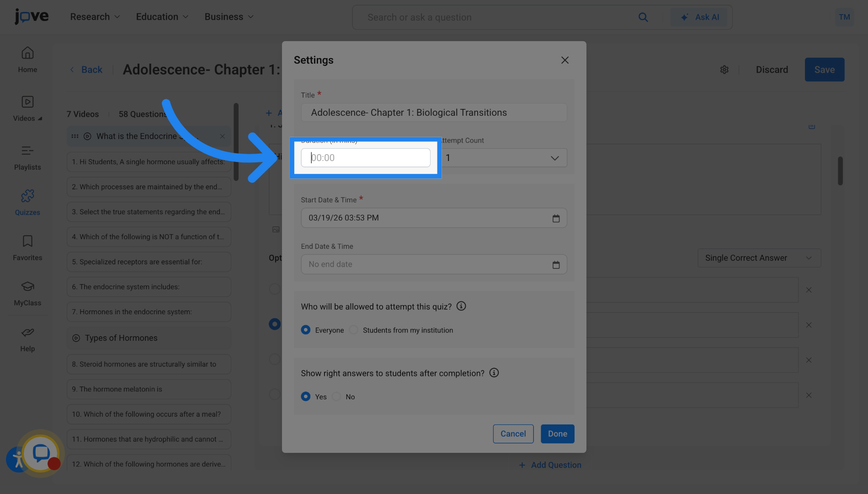Screen dimensions: 868x494
Task: Select the Everyone radio option
Action: [x=306, y=330]
